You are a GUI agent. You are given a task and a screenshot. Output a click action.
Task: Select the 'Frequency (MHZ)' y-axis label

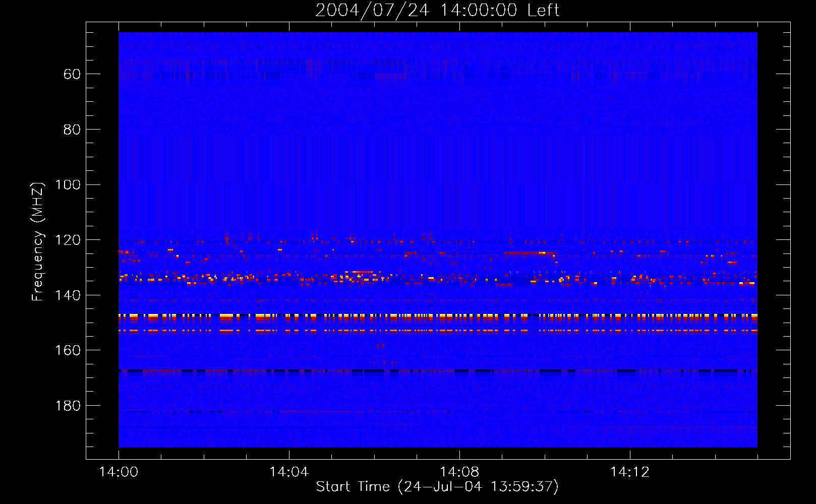point(38,241)
